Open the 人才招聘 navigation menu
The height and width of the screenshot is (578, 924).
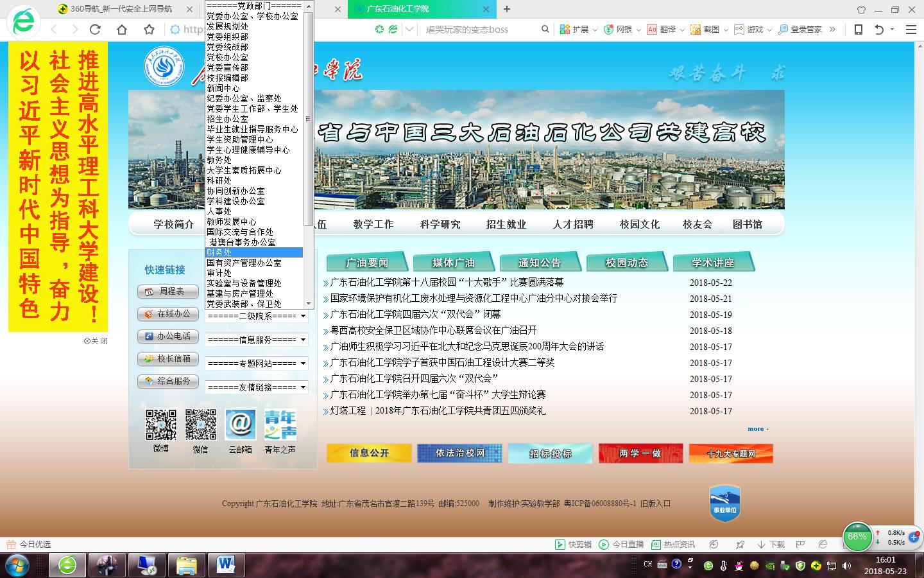(573, 224)
